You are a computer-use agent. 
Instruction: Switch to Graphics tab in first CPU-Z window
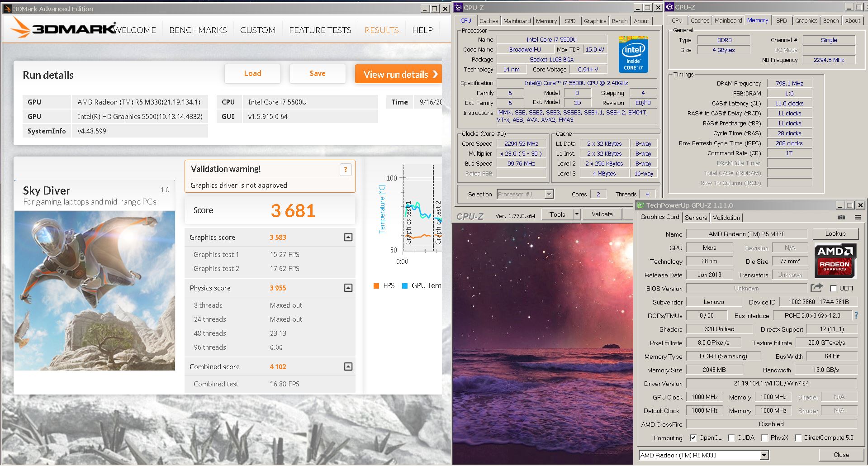click(x=595, y=21)
